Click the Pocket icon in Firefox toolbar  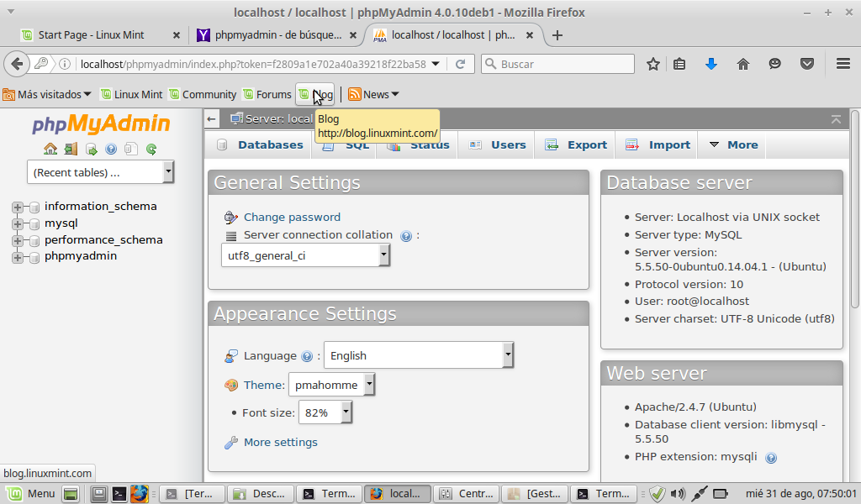[806, 64]
